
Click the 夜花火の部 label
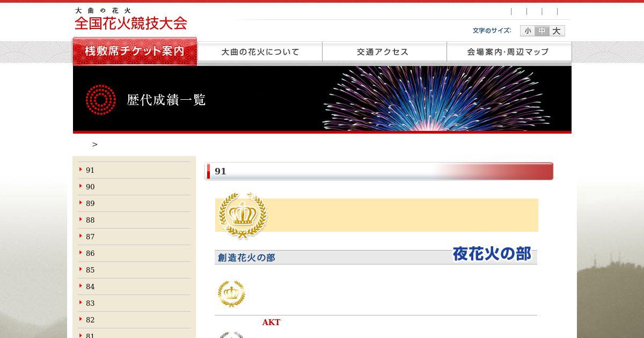492,254
